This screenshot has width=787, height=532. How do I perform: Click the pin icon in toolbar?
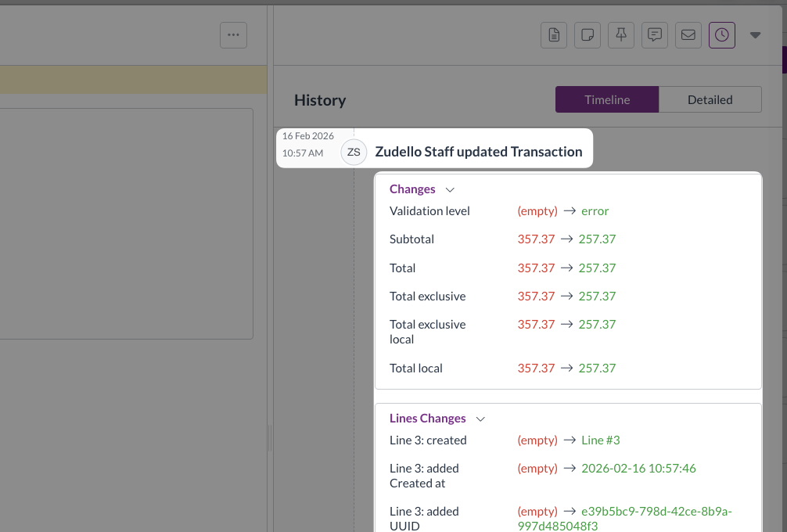point(621,35)
